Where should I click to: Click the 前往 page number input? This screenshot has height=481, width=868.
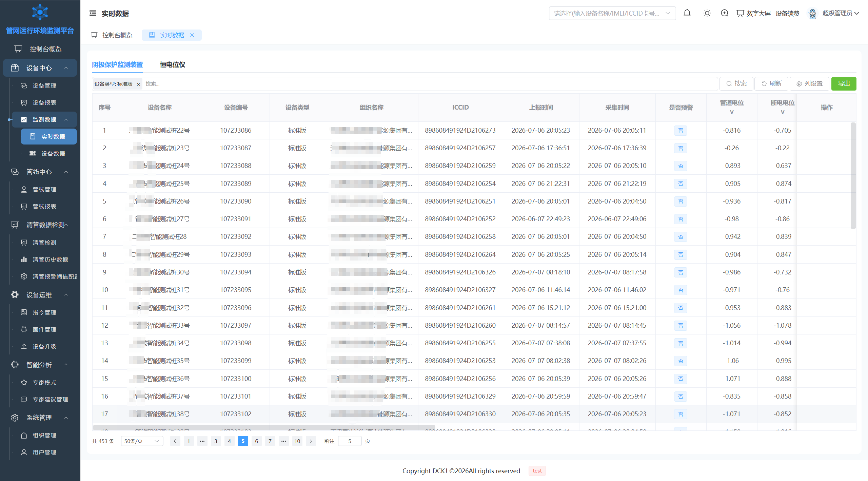coord(350,441)
